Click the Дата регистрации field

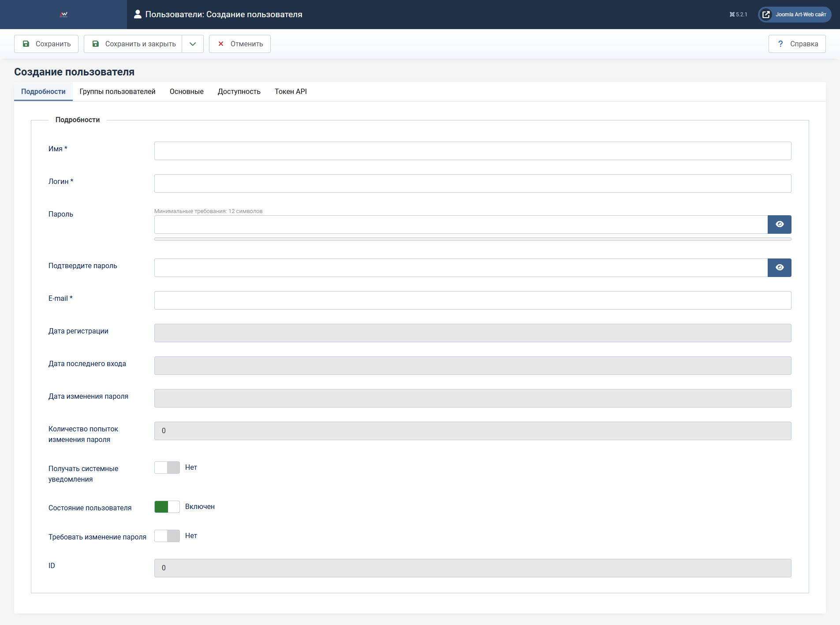473,333
